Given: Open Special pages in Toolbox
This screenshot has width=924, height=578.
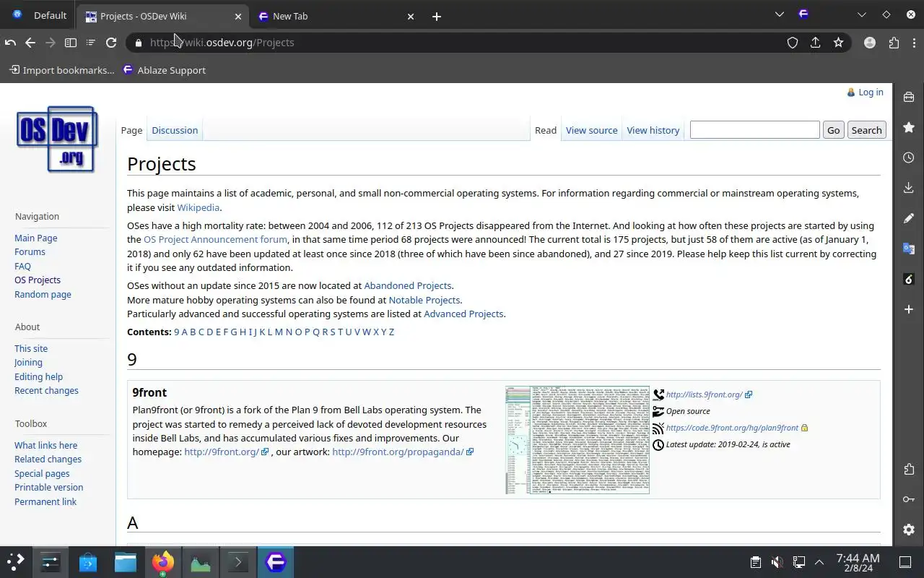Looking at the screenshot, I should (42, 473).
